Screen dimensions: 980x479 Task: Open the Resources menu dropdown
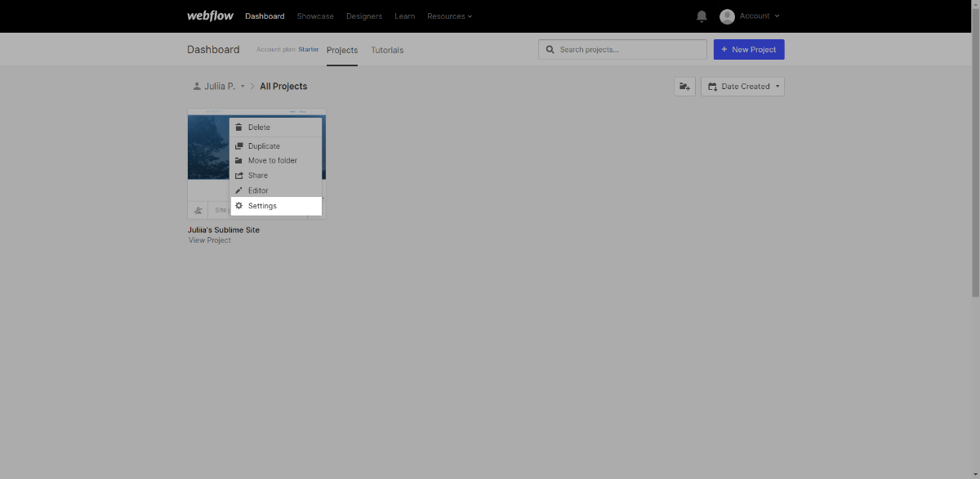(x=449, y=16)
